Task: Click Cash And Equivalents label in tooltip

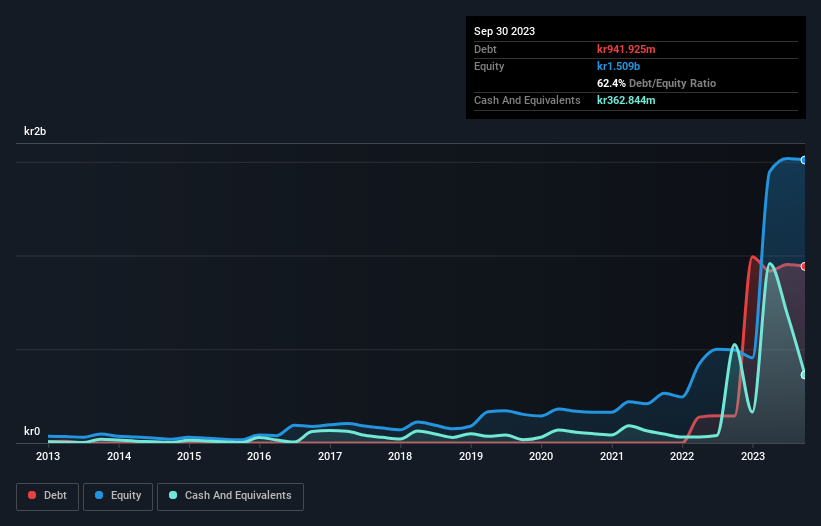Action: 527,100
